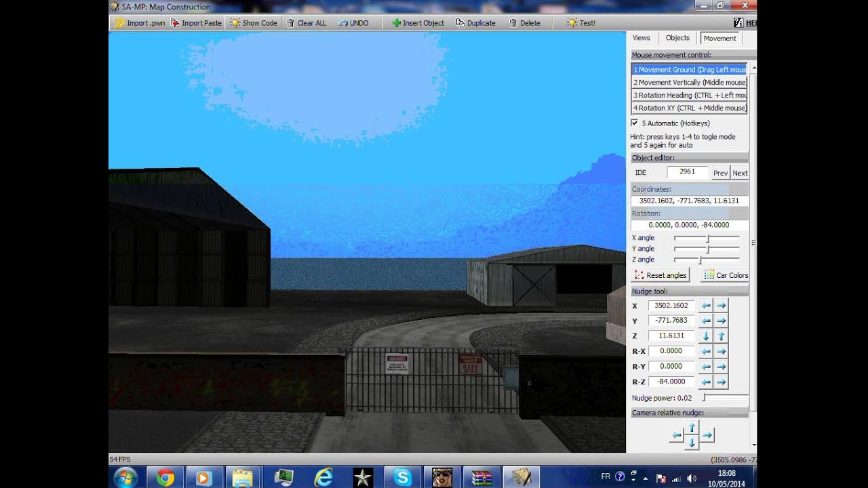Select 4 Rotation XY mode
The height and width of the screenshot is (488, 868).
coord(689,108)
